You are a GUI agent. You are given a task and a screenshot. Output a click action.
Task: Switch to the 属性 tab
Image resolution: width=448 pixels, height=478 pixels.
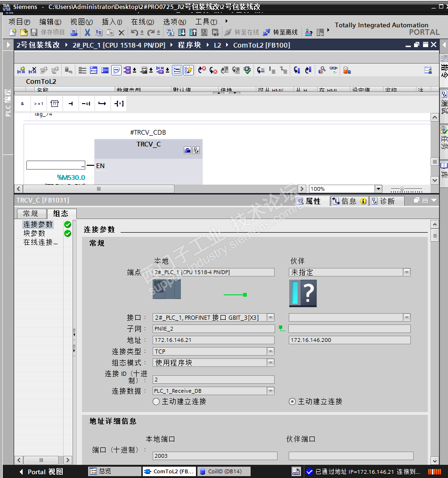coord(313,201)
